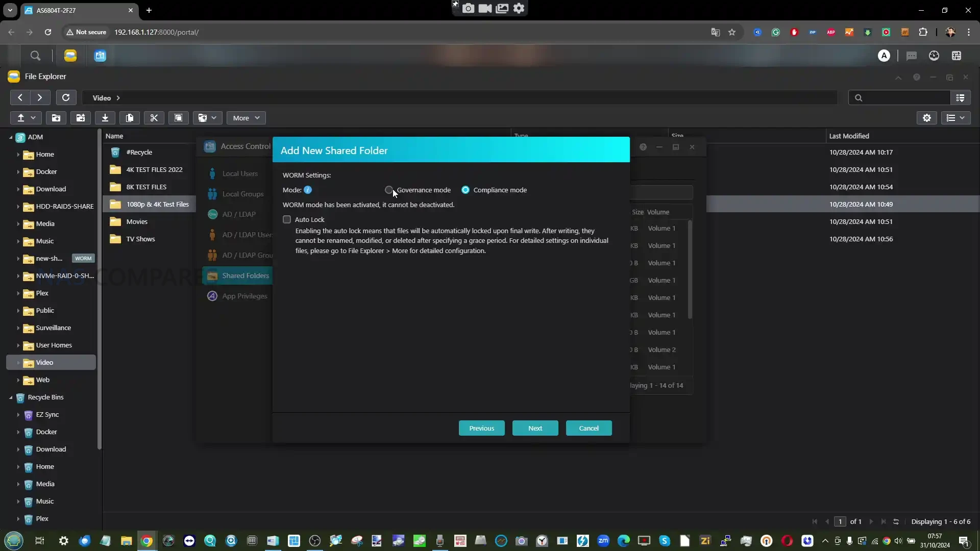Click the download toolbar icon
Screen dimensions: 980x551
[105, 118]
